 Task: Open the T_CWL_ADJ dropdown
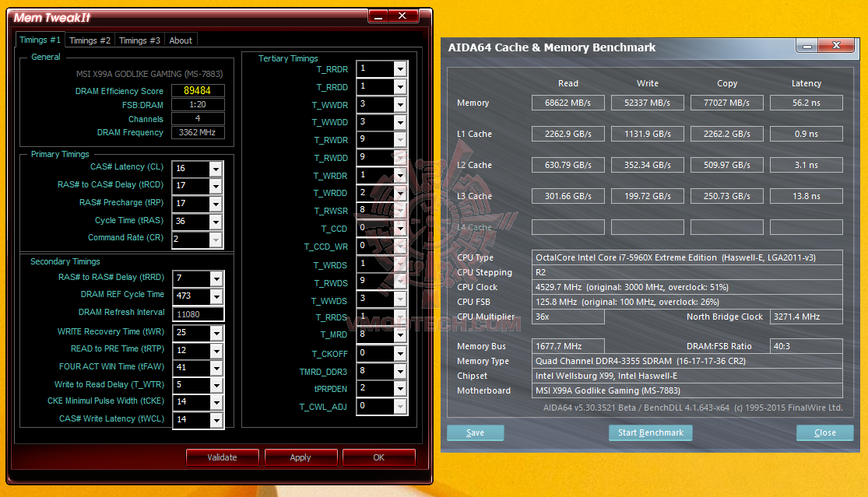[400, 406]
